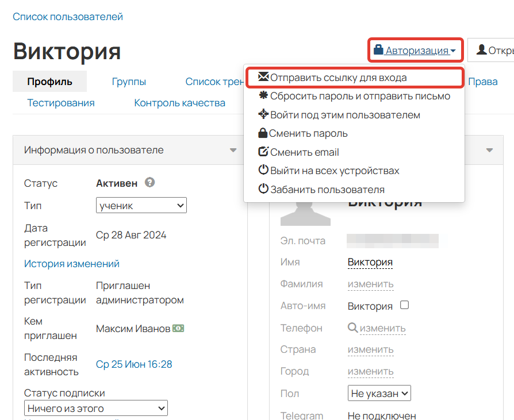The height and width of the screenshot is (420, 514).
Task: Open the Пол dropdown set to "Не указан"
Action: pos(379,393)
